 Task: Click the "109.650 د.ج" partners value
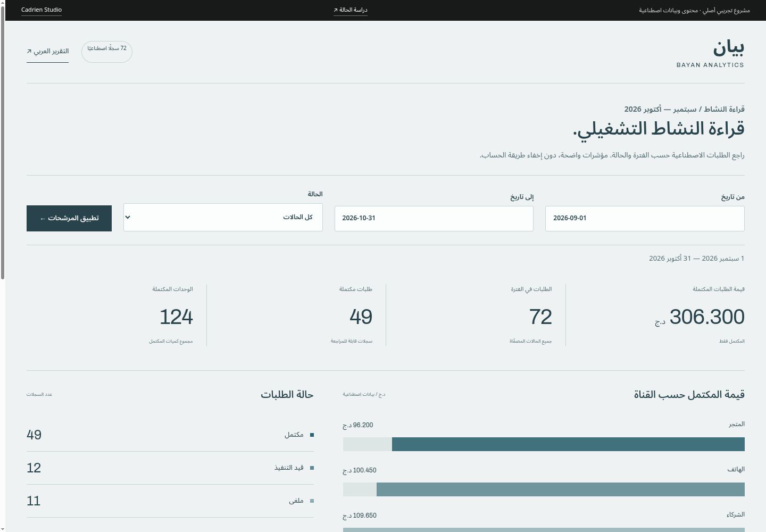coord(360,516)
